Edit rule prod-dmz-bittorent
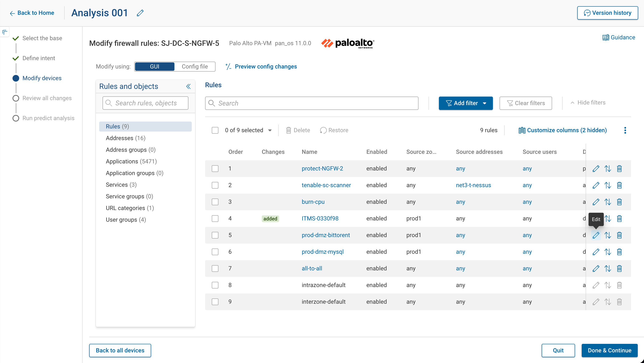This screenshot has height=363, width=644. point(596,235)
